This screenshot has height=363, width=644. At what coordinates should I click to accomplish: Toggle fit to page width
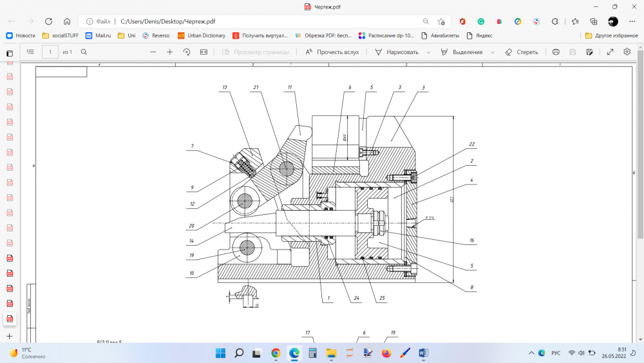tap(204, 52)
